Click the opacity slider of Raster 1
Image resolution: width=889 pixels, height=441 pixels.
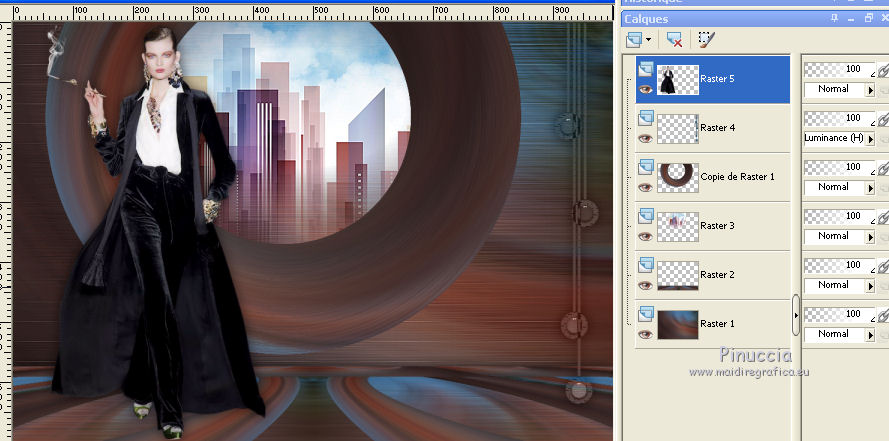[x=840, y=314]
